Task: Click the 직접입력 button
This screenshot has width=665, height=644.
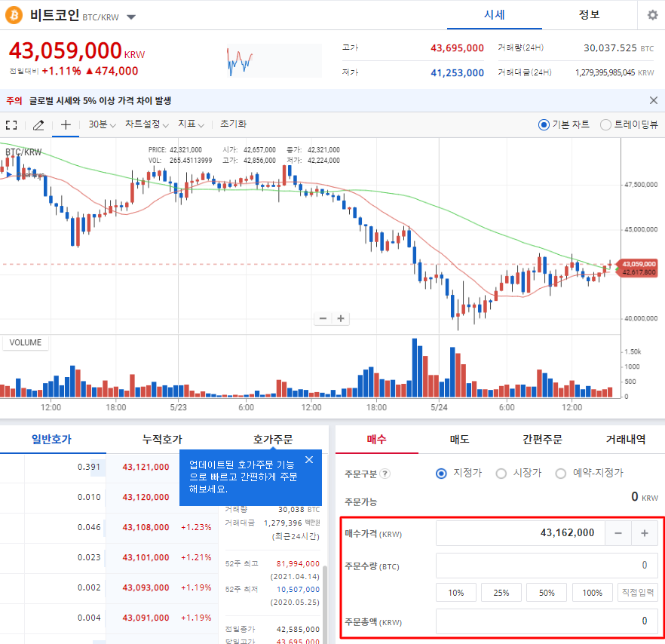Action: pyautogui.click(x=637, y=593)
